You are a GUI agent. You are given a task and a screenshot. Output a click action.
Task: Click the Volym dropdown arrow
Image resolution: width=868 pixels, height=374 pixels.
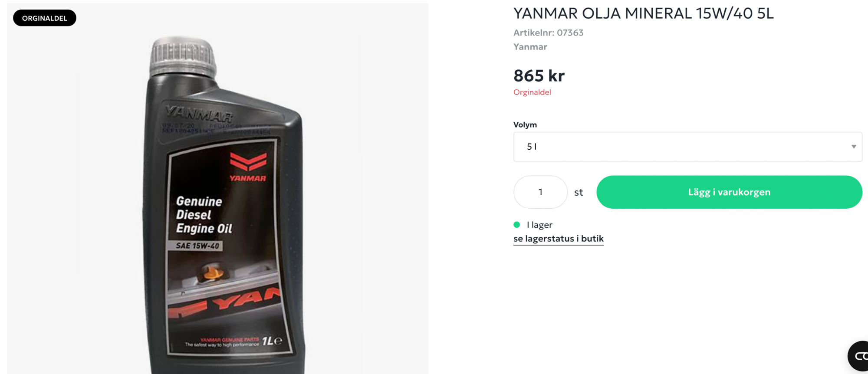click(x=853, y=147)
